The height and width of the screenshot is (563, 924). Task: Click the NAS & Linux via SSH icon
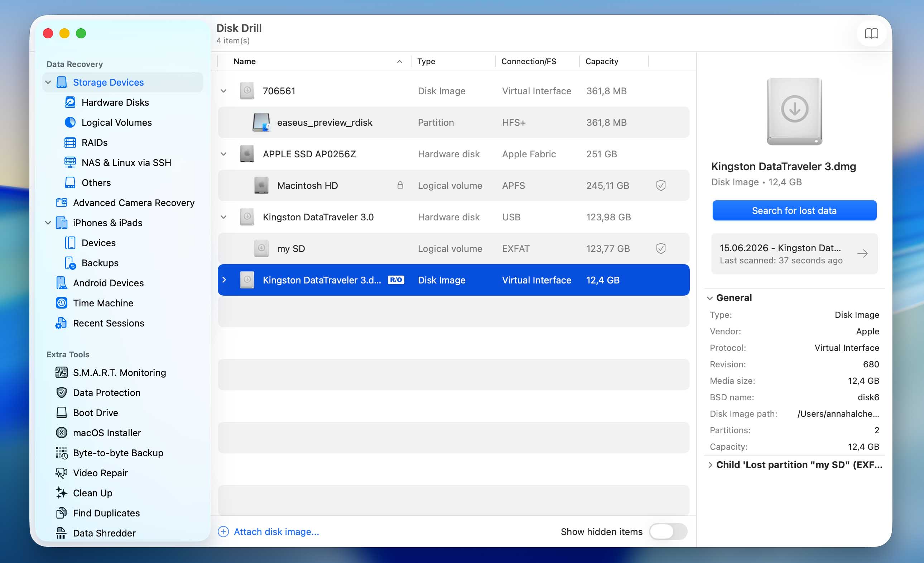[70, 162]
